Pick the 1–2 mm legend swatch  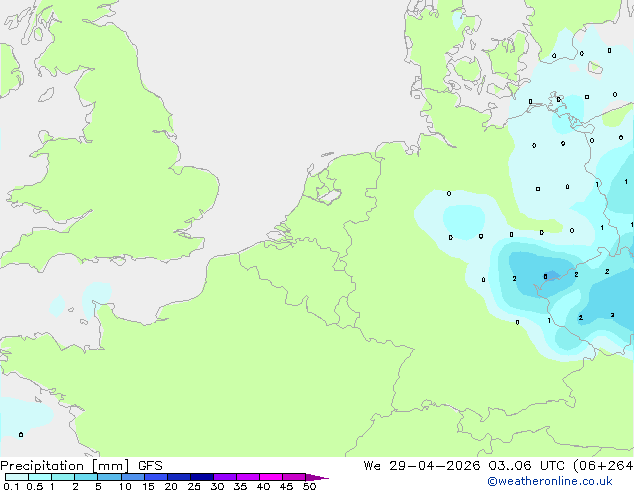(x=63, y=477)
